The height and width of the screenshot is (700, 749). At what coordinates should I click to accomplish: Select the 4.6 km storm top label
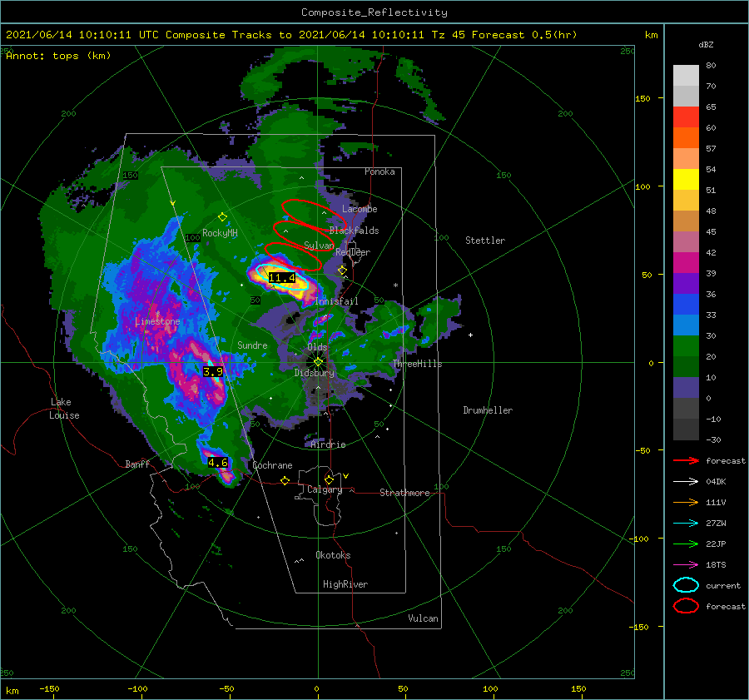(x=218, y=462)
